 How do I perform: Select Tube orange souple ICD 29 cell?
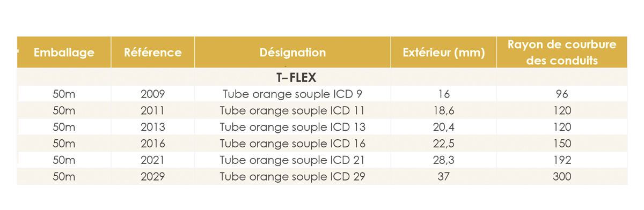coord(293,176)
